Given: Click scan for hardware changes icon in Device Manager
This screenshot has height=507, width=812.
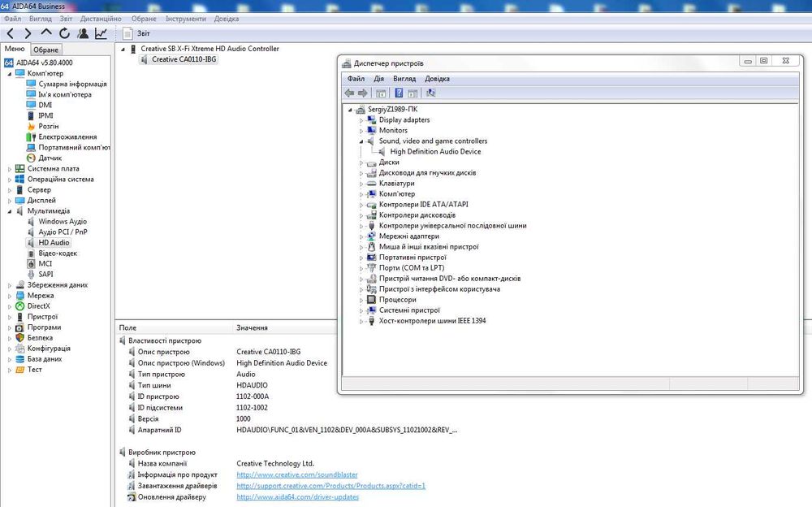Looking at the screenshot, I should pos(430,93).
